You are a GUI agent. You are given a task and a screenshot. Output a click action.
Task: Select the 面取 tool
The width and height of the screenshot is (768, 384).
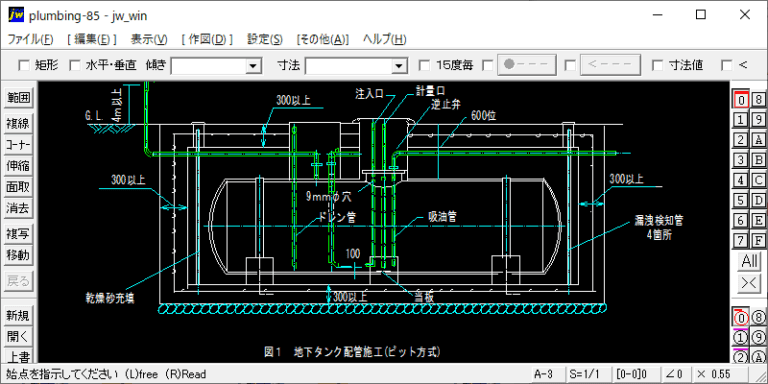click(18, 187)
